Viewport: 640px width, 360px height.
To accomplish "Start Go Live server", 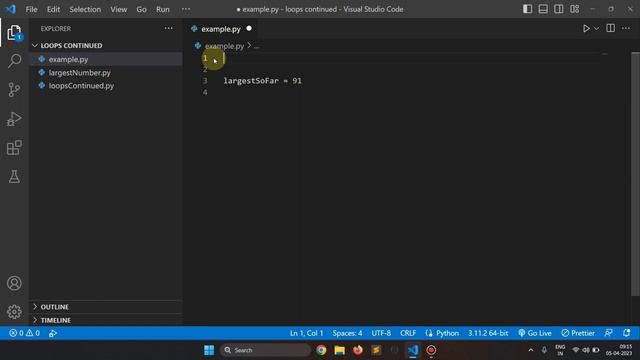I will tap(535, 333).
